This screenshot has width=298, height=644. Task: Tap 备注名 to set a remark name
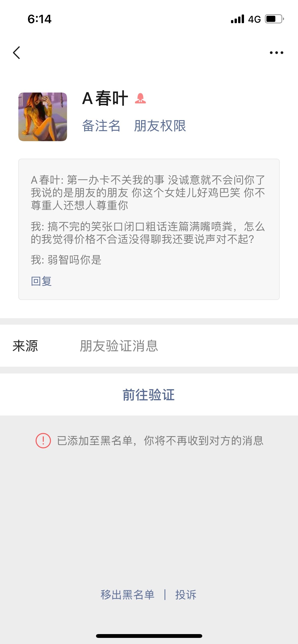[x=101, y=126]
